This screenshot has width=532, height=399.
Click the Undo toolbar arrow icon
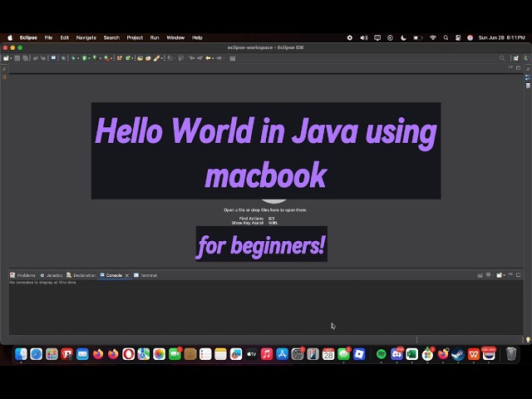coord(36,58)
